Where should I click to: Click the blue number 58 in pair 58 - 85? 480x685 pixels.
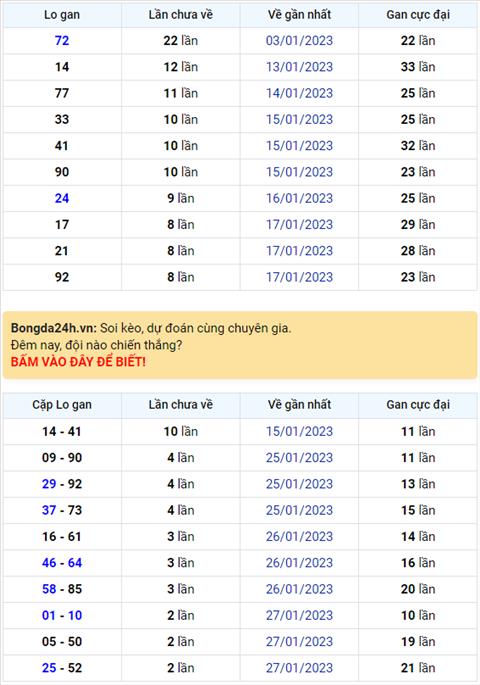pyautogui.click(x=49, y=589)
